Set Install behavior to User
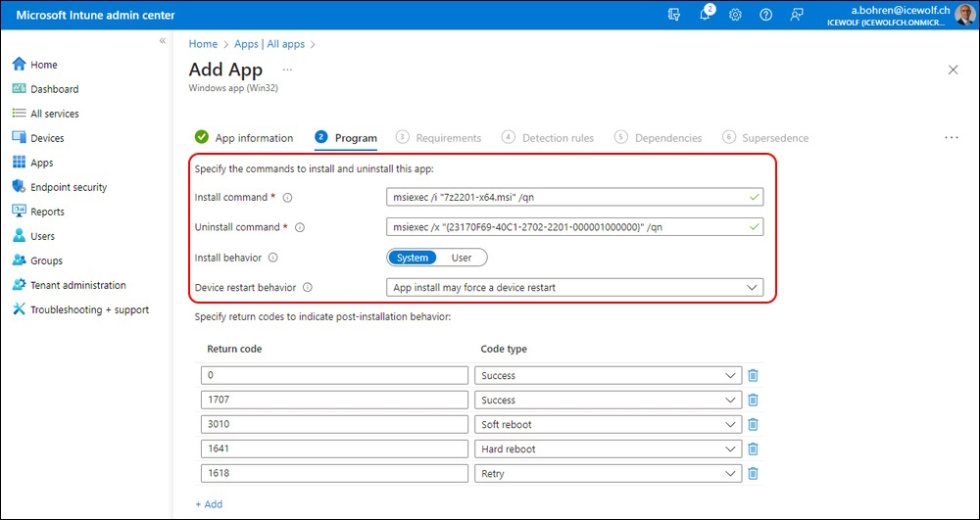Image resolution: width=980 pixels, height=520 pixels. pos(462,258)
